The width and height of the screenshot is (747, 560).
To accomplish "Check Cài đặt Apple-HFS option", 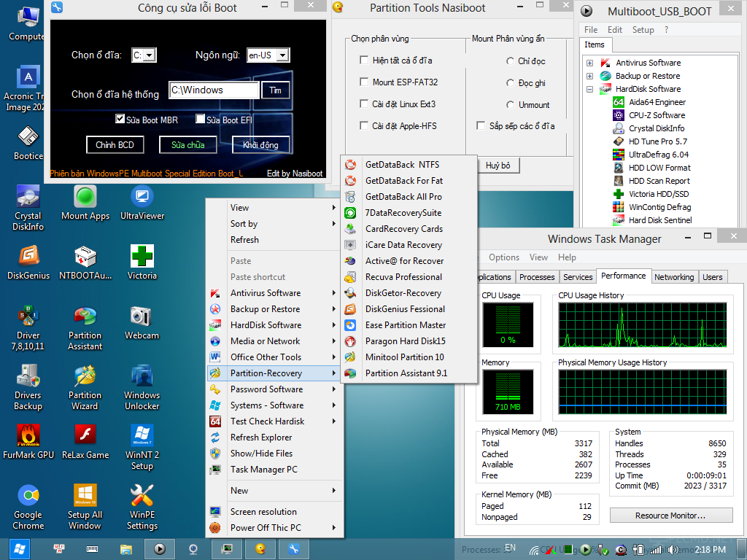I will (364, 125).
